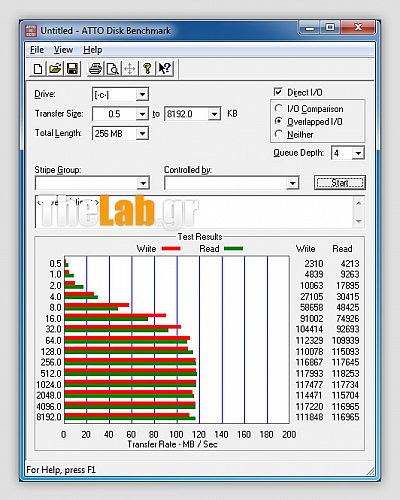Click the red Write legend swatch

pyautogui.click(x=171, y=249)
